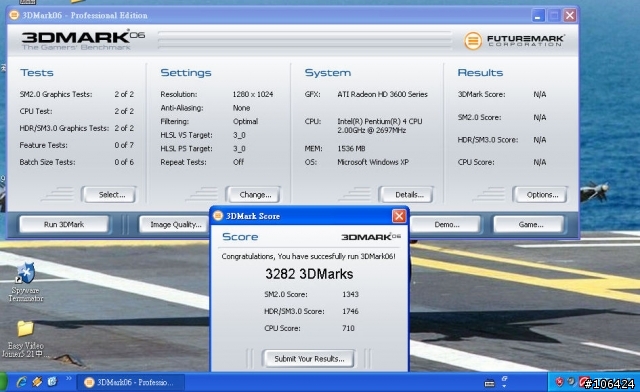Click the 3DMark06 logo in Score dialog

click(371, 237)
